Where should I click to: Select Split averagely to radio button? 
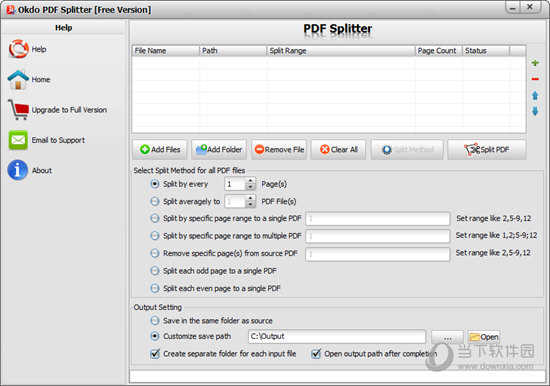point(155,201)
